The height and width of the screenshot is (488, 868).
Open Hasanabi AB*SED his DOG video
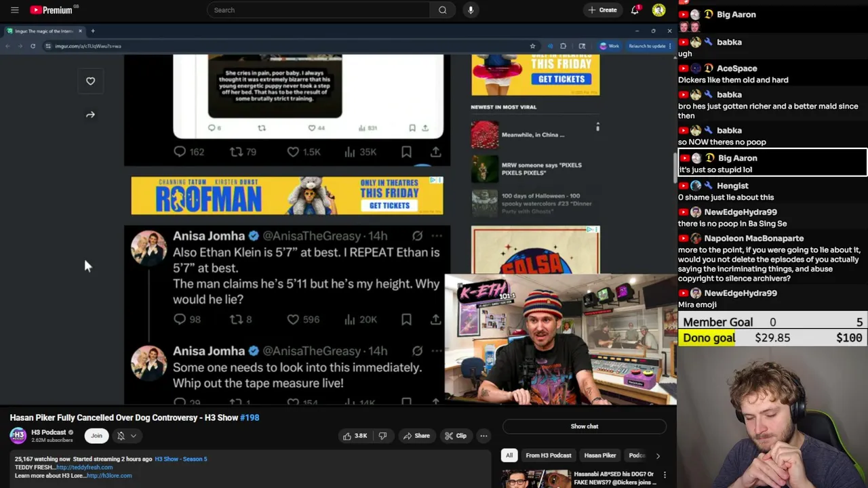click(x=614, y=479)
